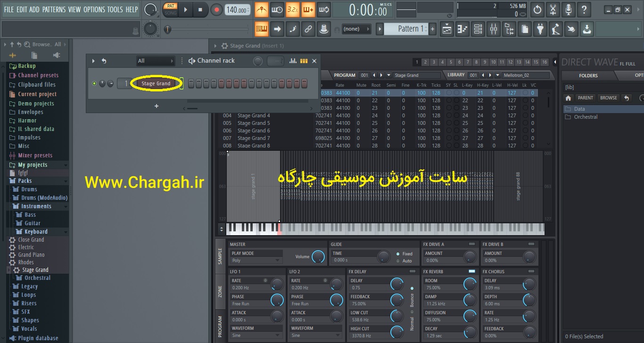This screenshot has width=644, height=343.
Task: Disable FX REVERB enable switch
Action: (472, 271)
